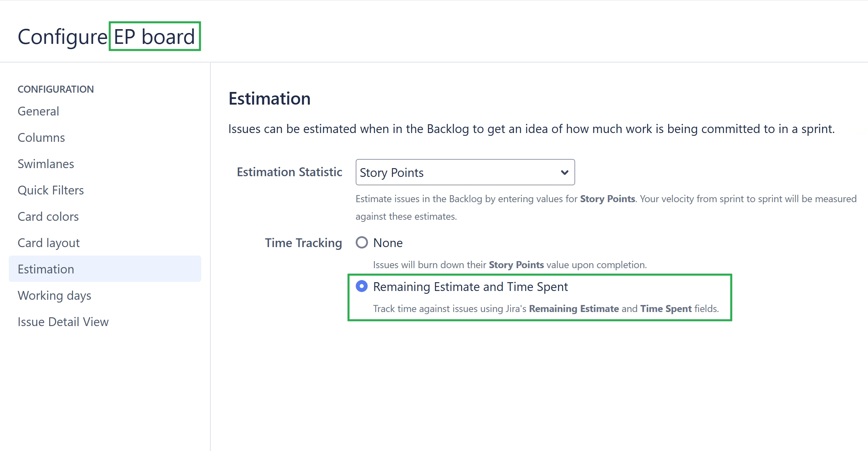Image resolution: width=868 pixels, height=451 pixels.
Task: Click the 'Issues will burn down' hint text
Action: pos(509,265)
